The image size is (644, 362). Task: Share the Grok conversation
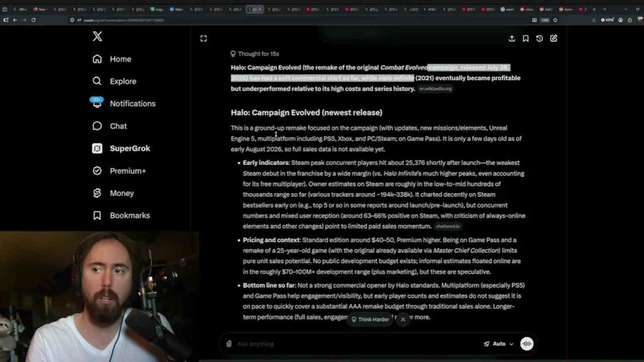click(512, 38)
